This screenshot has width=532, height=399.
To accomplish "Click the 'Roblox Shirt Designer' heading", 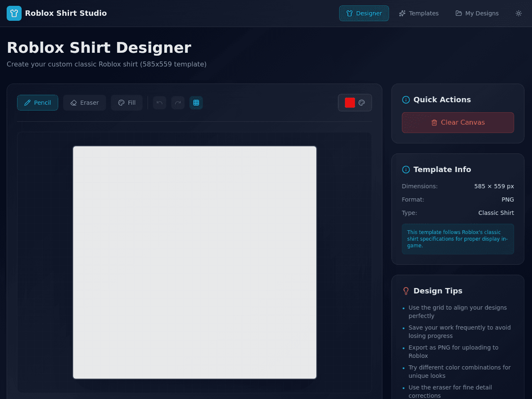I will (99, 48).
